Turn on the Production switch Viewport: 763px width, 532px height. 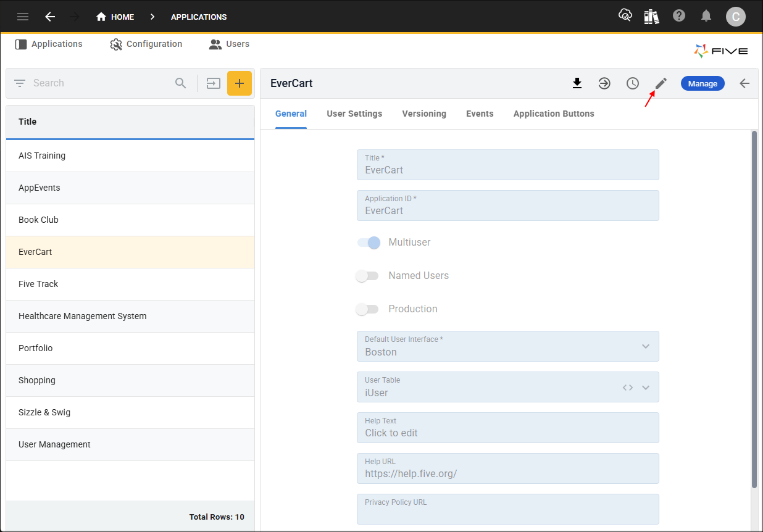tap(367, 309)
